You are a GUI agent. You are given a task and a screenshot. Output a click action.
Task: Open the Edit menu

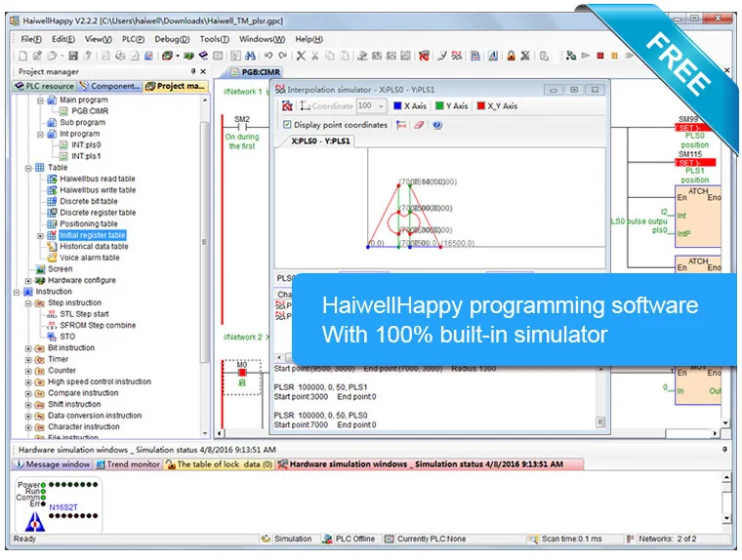click(63, 39)
